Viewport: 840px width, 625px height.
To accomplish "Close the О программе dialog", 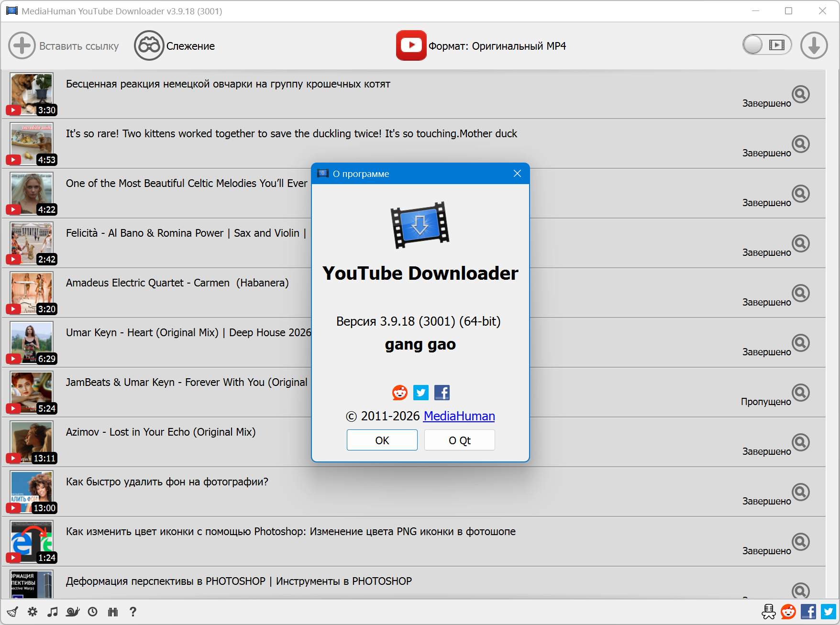I will [517, 174].
